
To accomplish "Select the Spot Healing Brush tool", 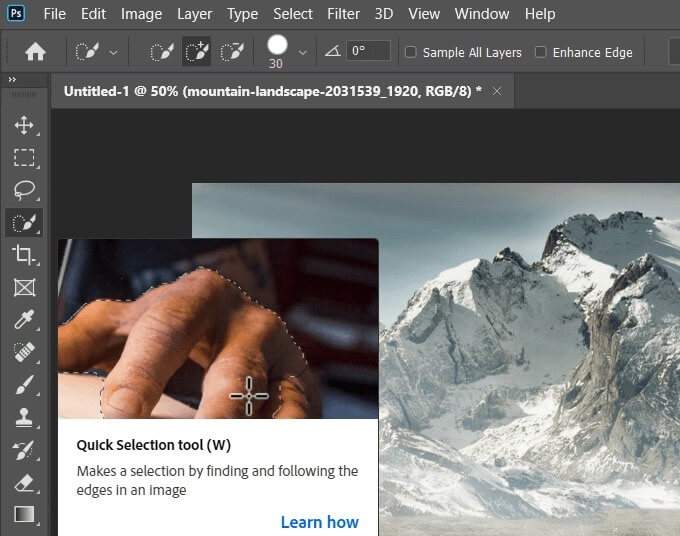I will 24,352.
